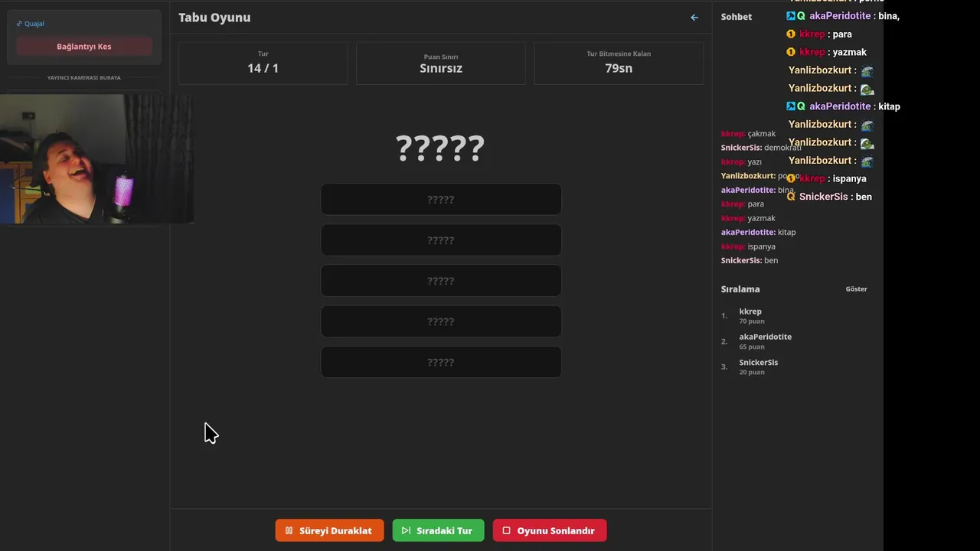Pause the timer with Süreyi Duraklat
The image size is (980, 551).
[329, 530]
